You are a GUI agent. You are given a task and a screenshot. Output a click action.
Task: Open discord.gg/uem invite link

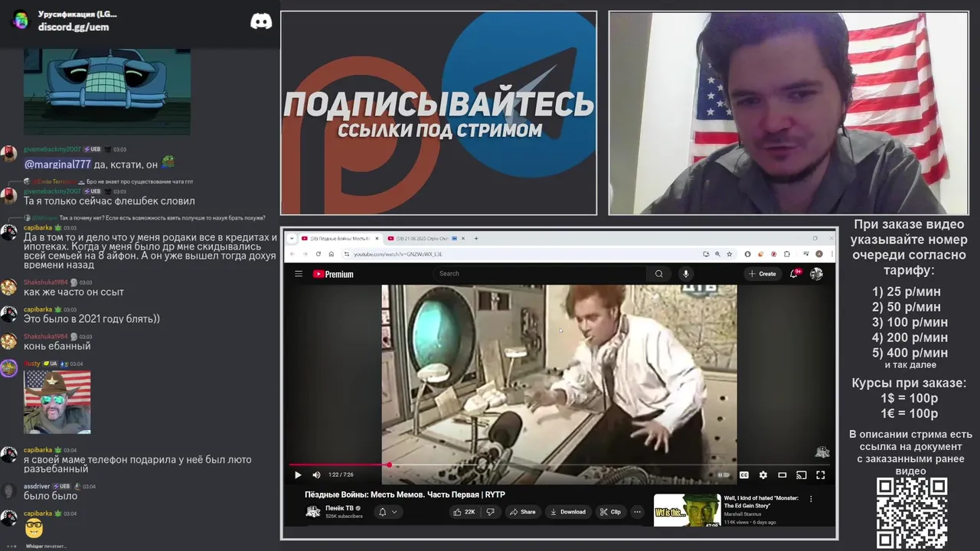73,27
